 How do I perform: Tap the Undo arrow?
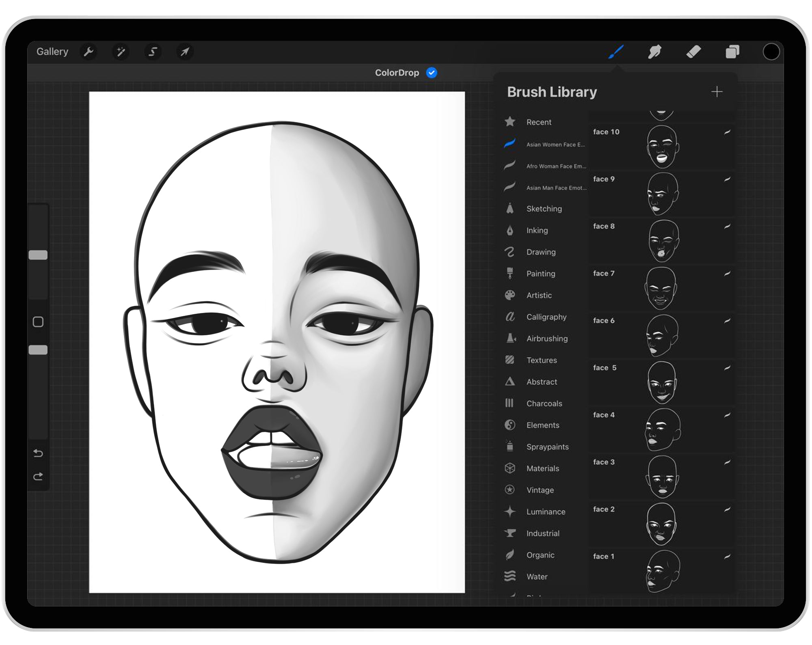[39, 453]
